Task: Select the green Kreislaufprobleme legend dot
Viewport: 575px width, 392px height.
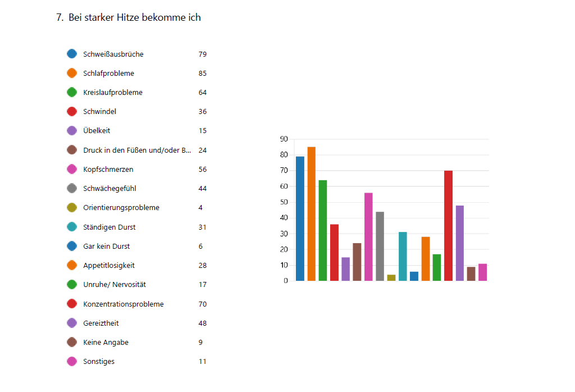Action: tap(72, 92)
